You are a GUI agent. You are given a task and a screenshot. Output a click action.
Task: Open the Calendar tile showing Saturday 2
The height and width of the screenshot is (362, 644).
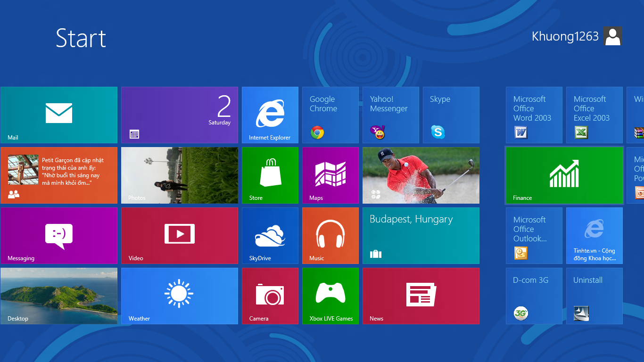tap(180, 115)
